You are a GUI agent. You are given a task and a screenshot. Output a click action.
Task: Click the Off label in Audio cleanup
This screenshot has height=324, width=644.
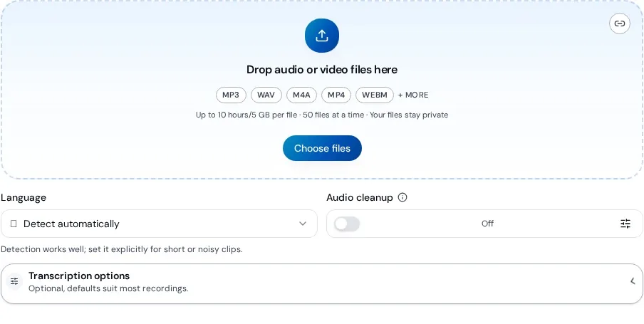click(x=487, y=224)
